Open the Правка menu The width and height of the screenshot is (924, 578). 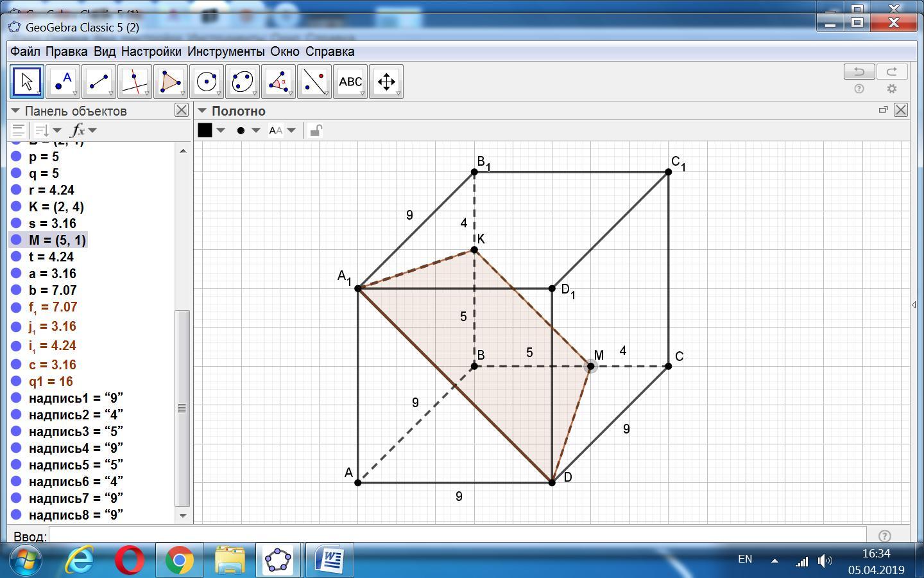click(x=67, y=51)
